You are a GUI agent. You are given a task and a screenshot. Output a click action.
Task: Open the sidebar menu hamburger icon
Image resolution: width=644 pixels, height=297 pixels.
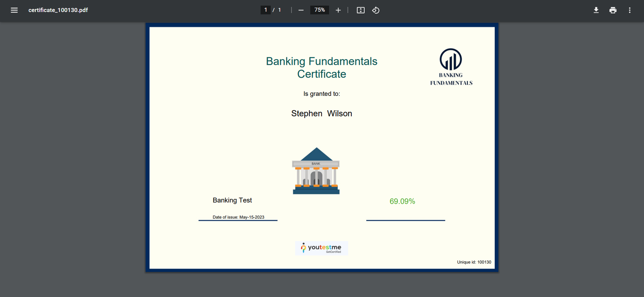14,10
